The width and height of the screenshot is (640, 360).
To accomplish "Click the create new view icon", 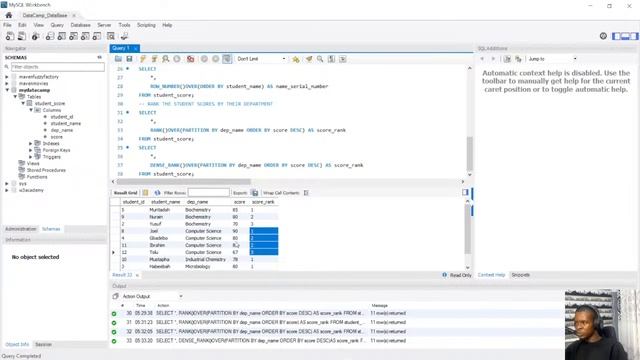I will pos(73,36).
